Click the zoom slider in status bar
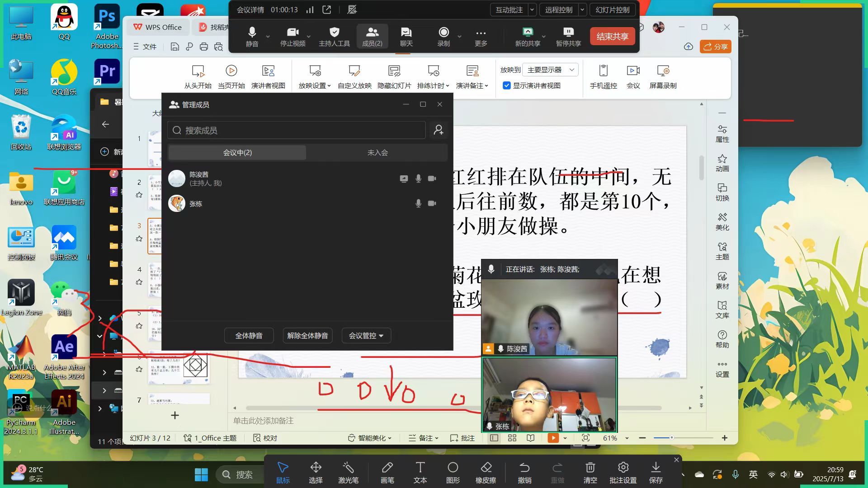 pyautogui.click(x=672, y=438)
